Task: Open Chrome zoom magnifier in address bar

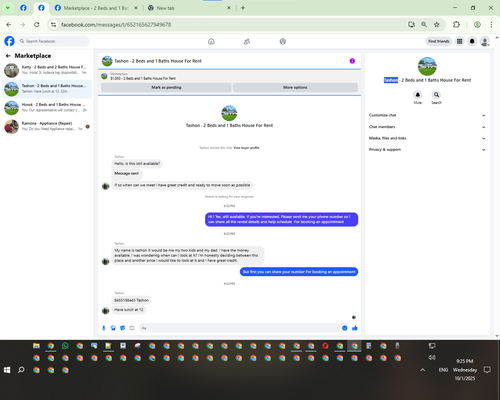Action: coord(424,24)
